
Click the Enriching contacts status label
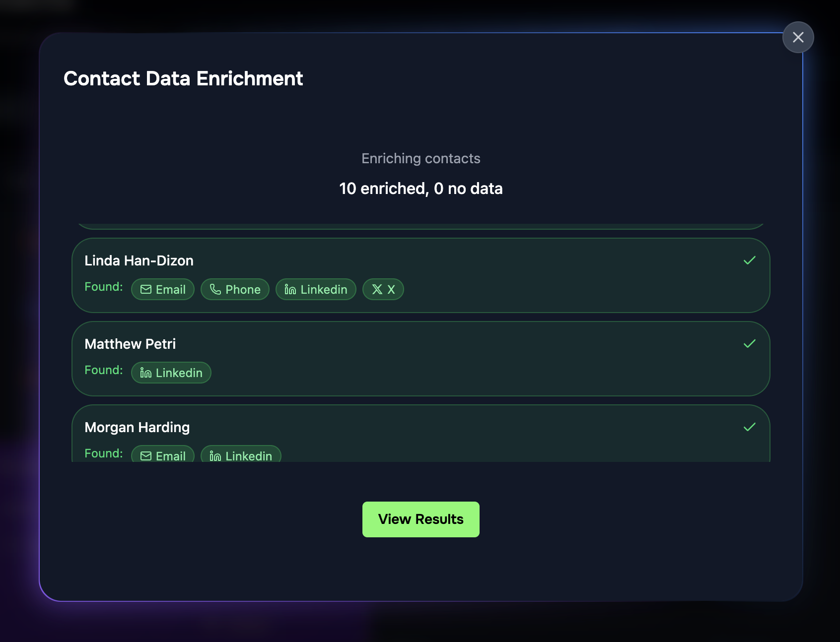coord(421,158)
